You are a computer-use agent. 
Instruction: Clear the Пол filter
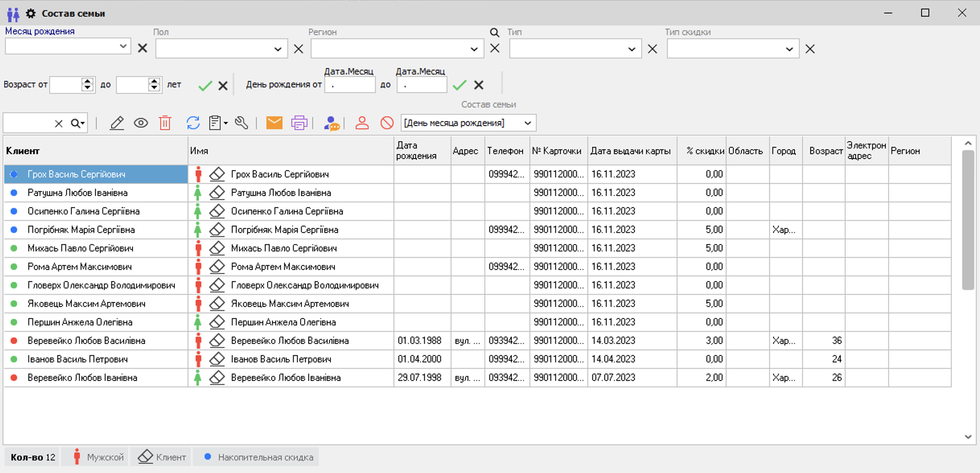click(299, 49)
